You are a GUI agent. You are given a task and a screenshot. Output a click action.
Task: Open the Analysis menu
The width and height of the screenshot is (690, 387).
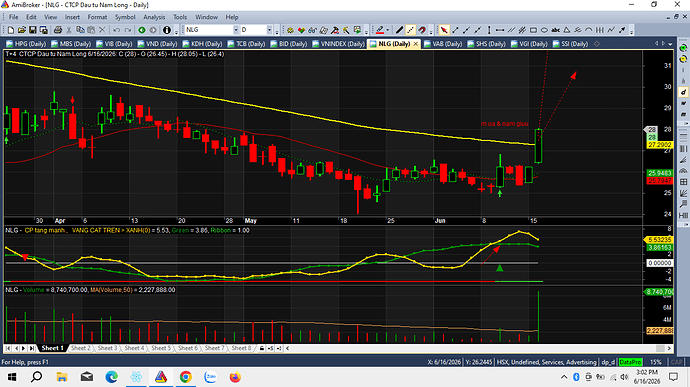click(154, 17)
